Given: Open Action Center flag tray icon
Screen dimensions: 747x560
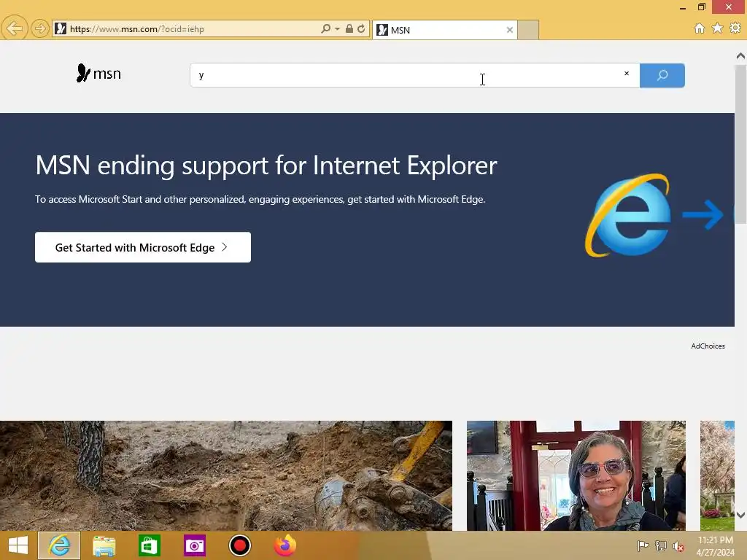Looking at the screenshot, I should [x=643, y=545].
